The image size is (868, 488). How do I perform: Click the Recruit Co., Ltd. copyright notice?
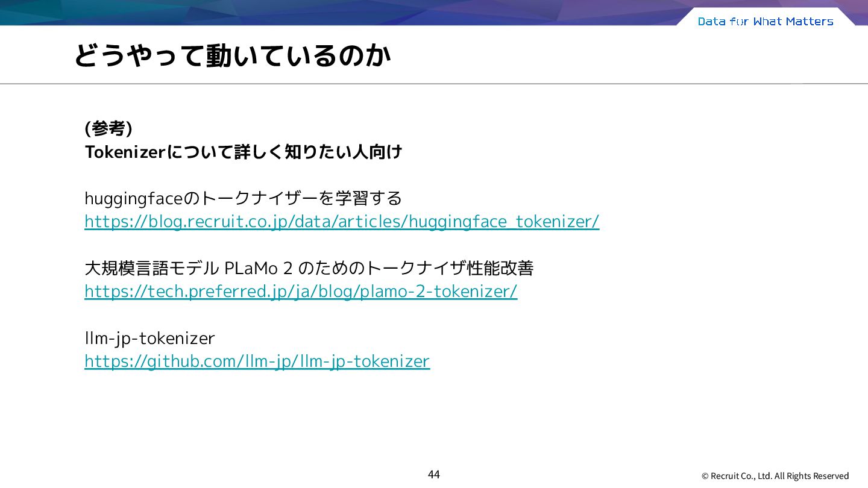click(775, 476)
